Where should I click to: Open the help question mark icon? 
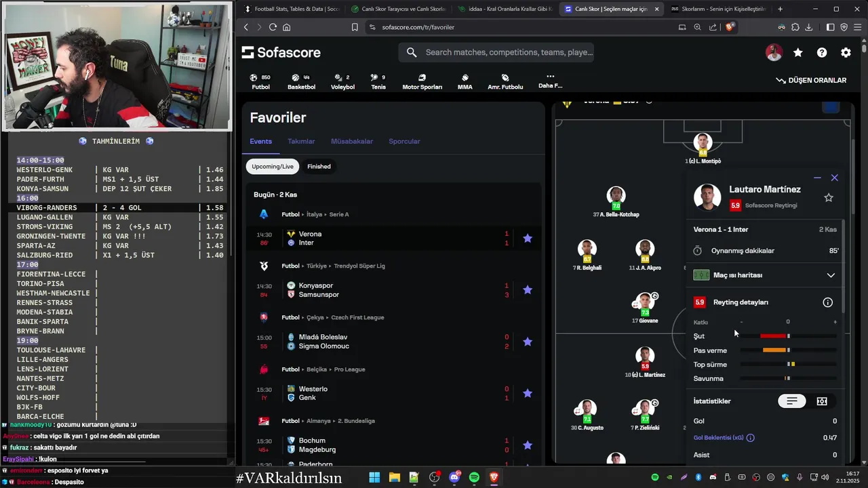(822, 53)
